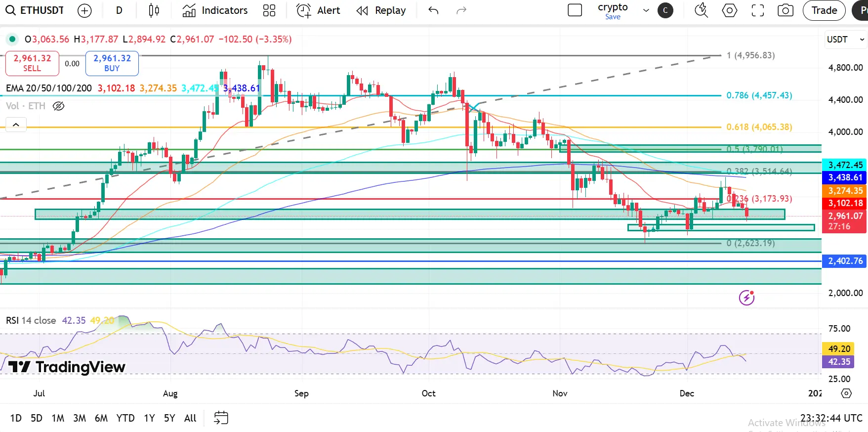Open the purple lightning events icon
The image size is (868, 432).
pos(746,298)
